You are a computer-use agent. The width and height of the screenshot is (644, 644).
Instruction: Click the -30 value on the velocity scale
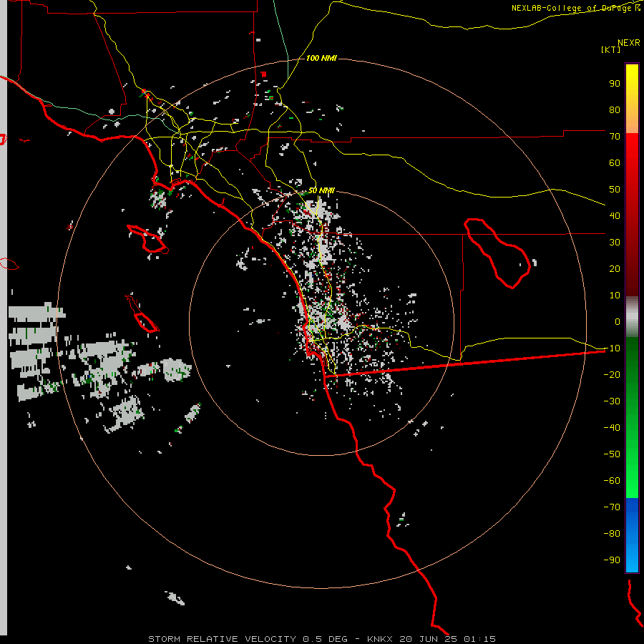coord(612,401)
